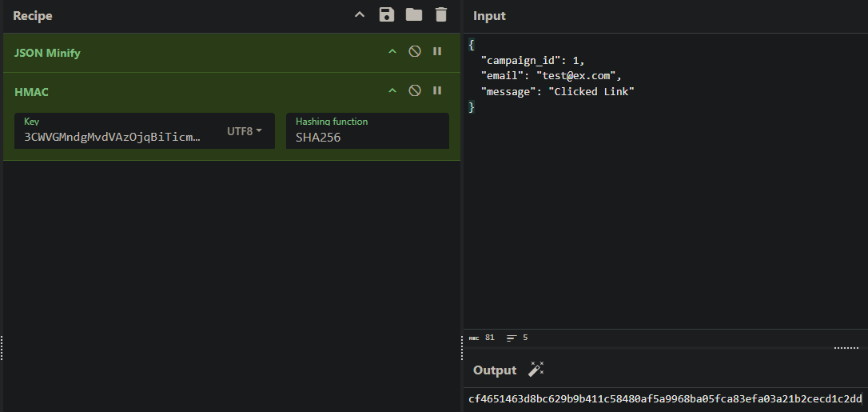Open the Hashing function SHA256 dropdown

pos(367,136)
